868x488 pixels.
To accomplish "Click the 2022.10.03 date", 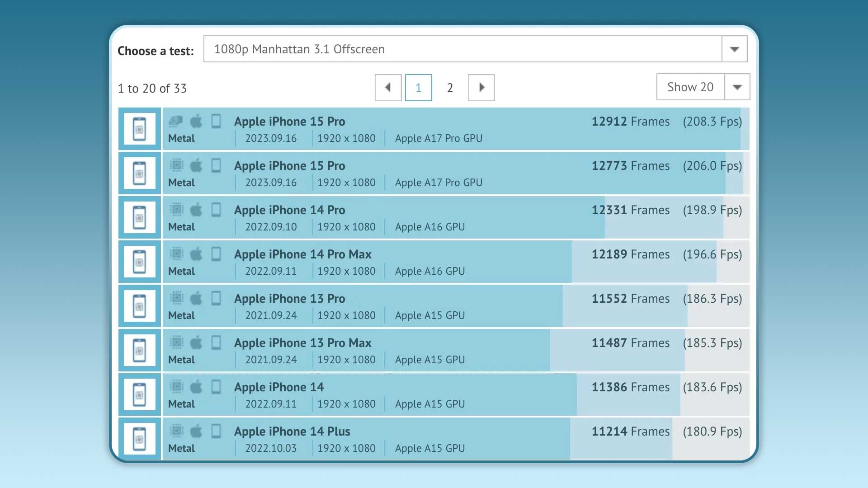I will point(271,448).
